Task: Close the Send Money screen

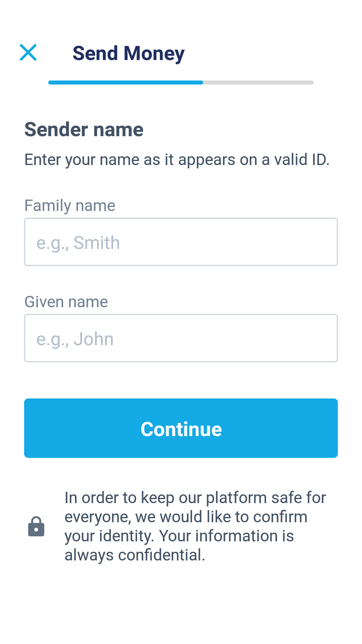Action: pos(28,52)
